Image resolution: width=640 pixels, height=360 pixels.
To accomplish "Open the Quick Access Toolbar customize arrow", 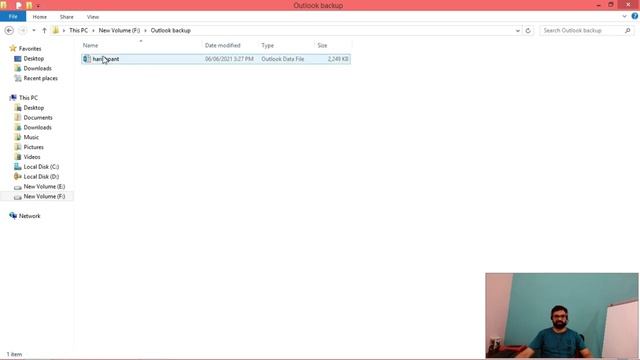I will (x=38, y=6).
